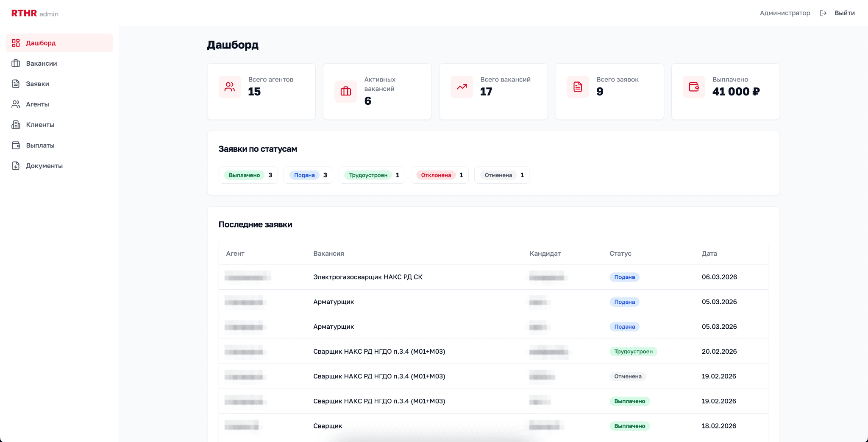Click the trending arrow icon in Всего вакансий card
Viewport: 868px width, 442px height.
(x=462, y=87)
